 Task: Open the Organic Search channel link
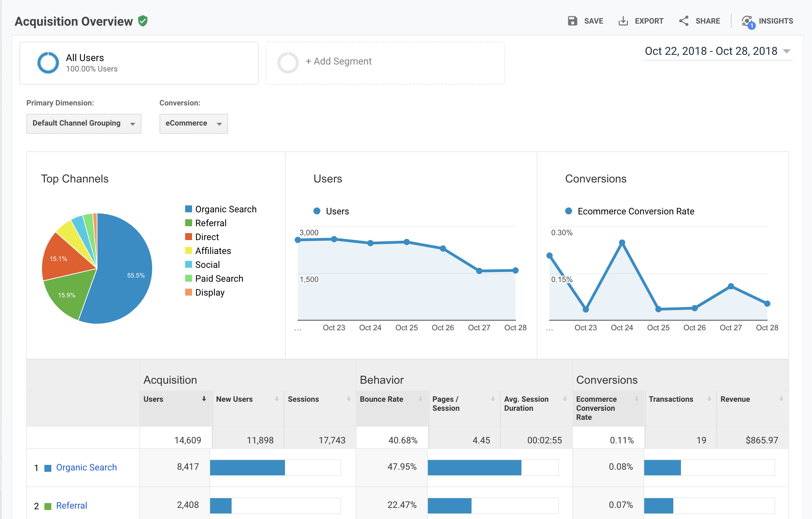86,467
